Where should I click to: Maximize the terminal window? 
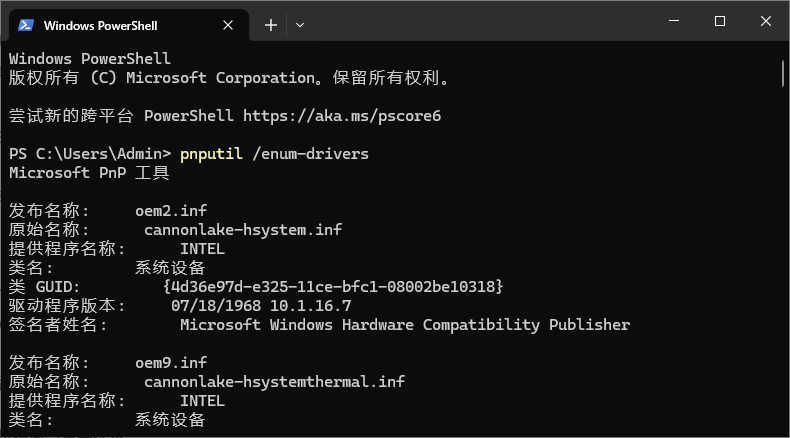pos(719,22)
